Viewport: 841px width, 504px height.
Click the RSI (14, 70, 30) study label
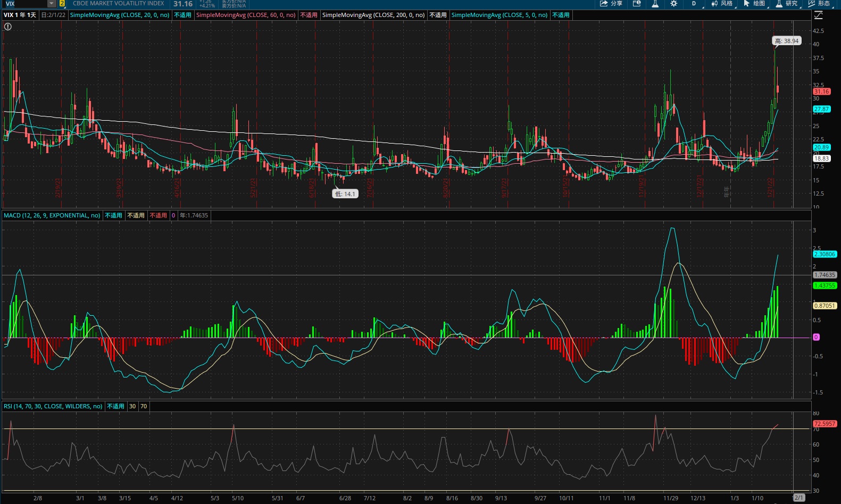pos(53,406)
